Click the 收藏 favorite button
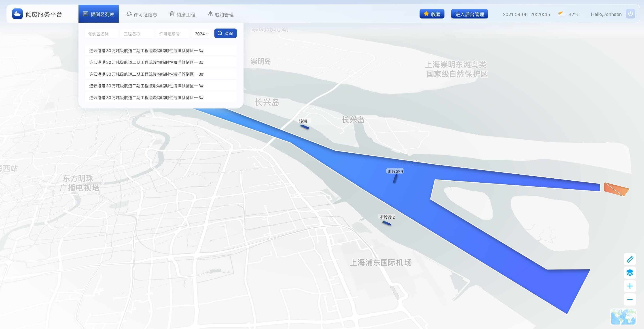Viewport: 644px width, 329px height. pyautogui.click(x=432, y=14)
